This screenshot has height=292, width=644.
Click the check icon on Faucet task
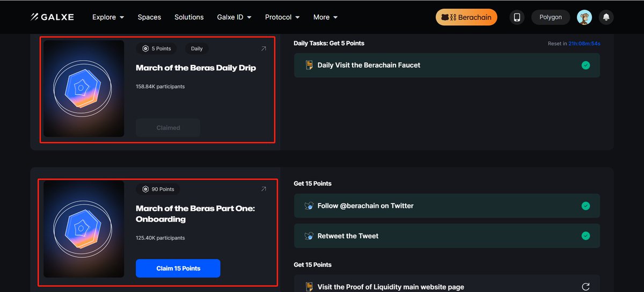click(586, 65)
